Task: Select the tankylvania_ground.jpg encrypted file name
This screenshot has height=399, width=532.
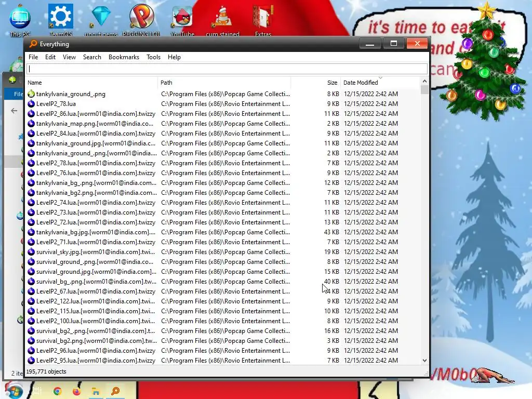Action: coord(96,143)
